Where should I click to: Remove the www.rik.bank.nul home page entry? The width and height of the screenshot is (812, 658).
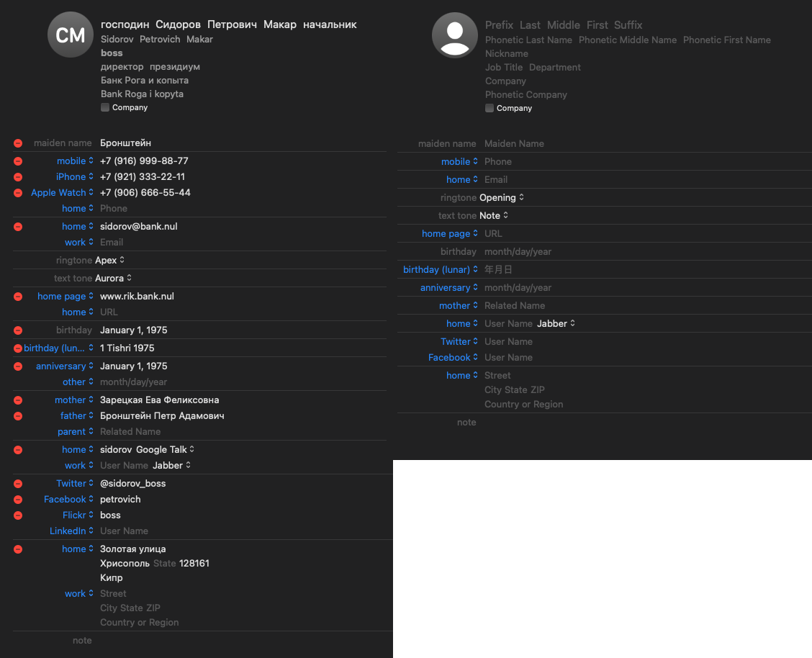[18, 297]
